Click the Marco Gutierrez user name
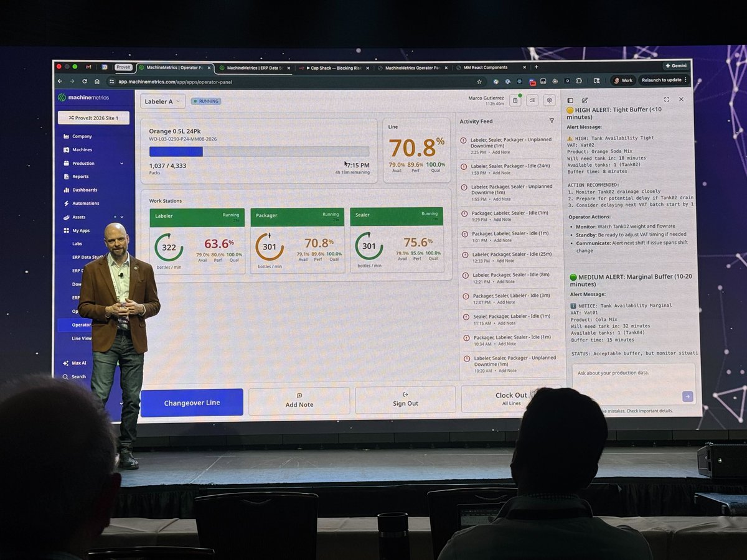Screen dimensions: 747x560 click(486, 98)
